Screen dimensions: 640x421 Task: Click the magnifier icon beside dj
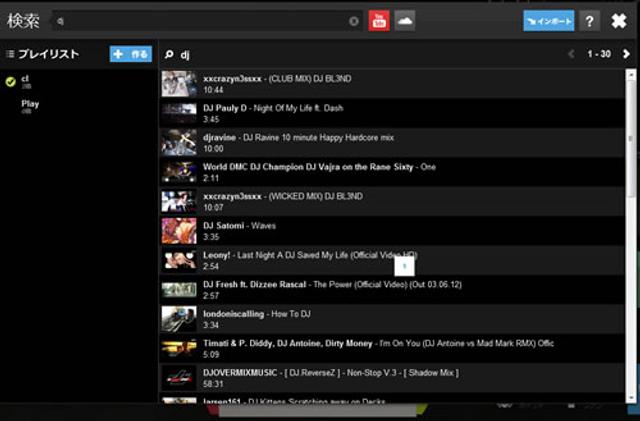(x=170, y=54)
